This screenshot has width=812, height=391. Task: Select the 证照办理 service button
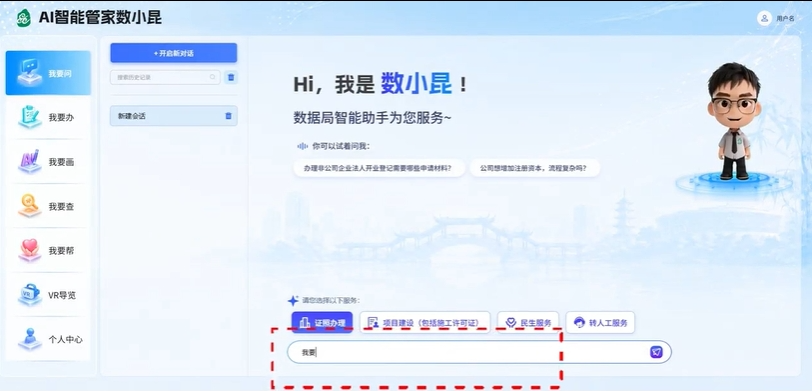click(322, 323)
